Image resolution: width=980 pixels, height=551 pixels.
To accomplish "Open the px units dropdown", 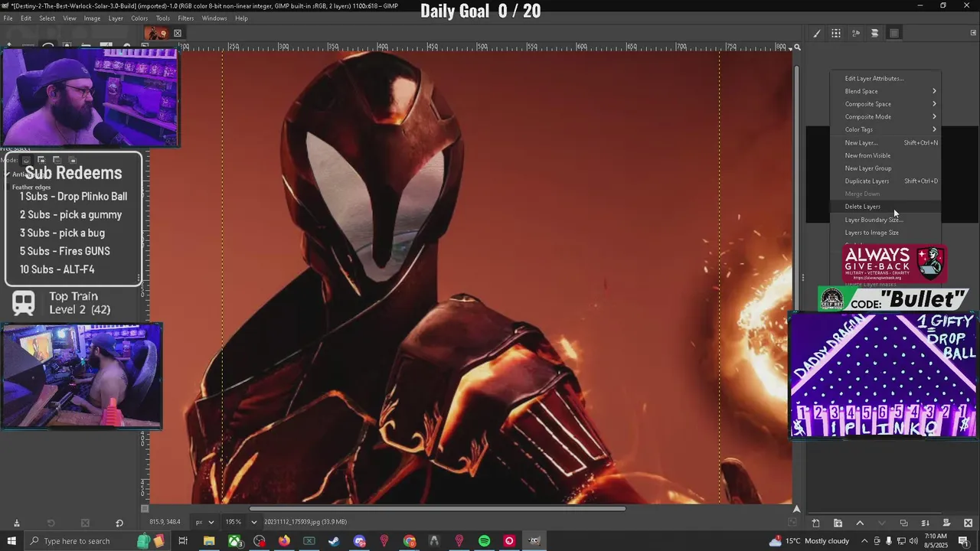I will [204, 522].
